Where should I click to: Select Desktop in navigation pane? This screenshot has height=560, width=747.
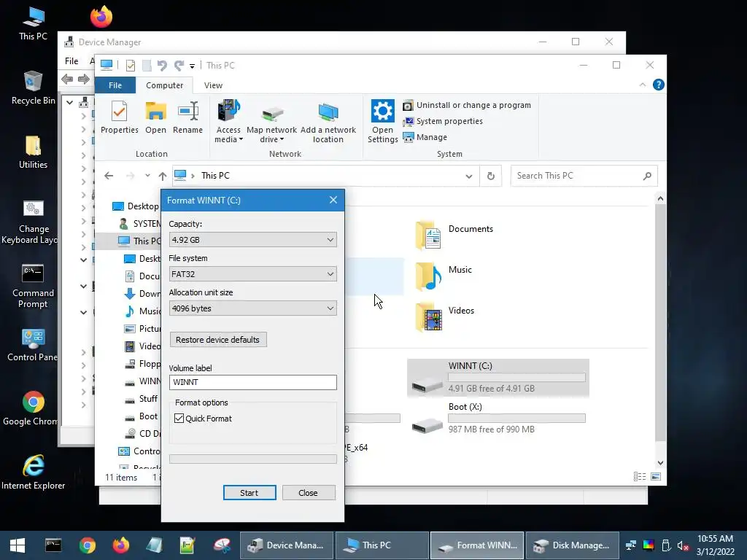[x=136, y=206]
